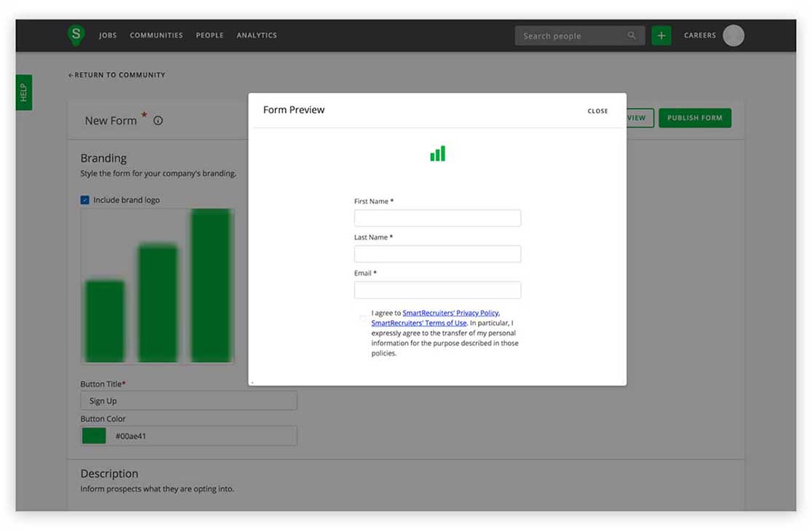Viewport: 812px width, 530px height.
Task: Follow the Return to Community link
Action: [x=116, y=75]
